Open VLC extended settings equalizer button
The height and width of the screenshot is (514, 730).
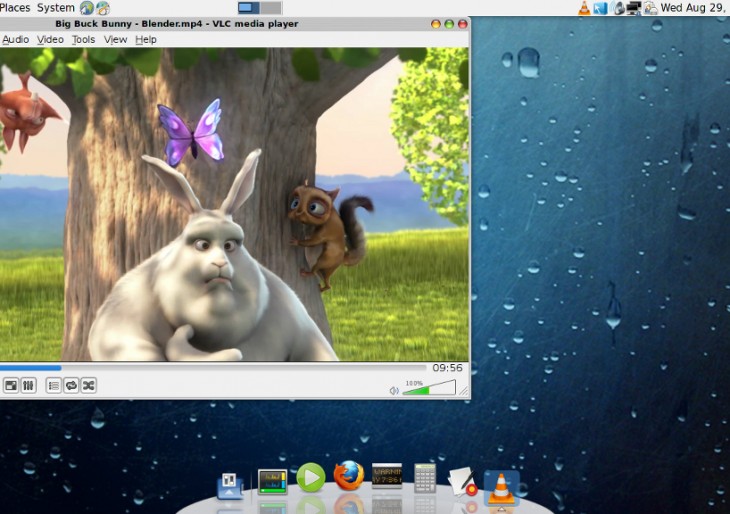pos(28,385)
